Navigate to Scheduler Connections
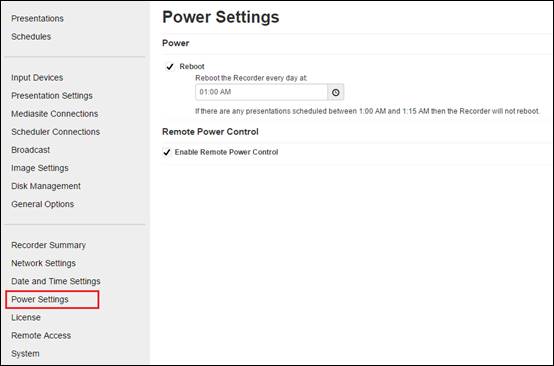 (55, 132)
